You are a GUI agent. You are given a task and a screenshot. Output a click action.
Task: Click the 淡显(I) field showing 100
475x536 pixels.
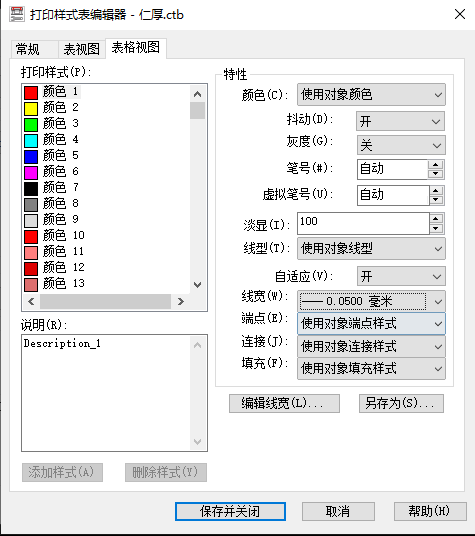click(x=363, y=223)
